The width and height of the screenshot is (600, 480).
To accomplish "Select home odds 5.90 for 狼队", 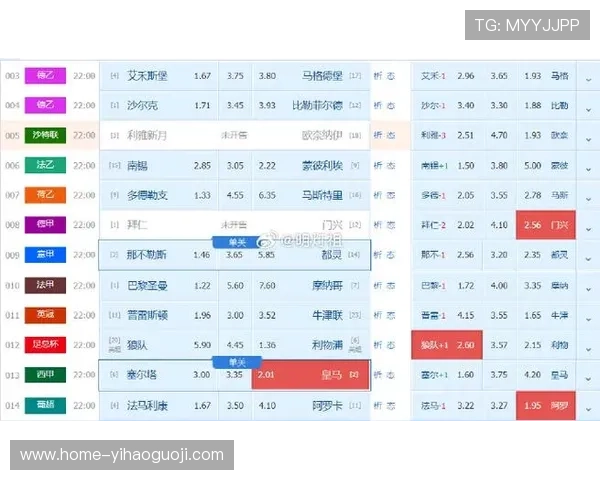I will pos(202,345).
